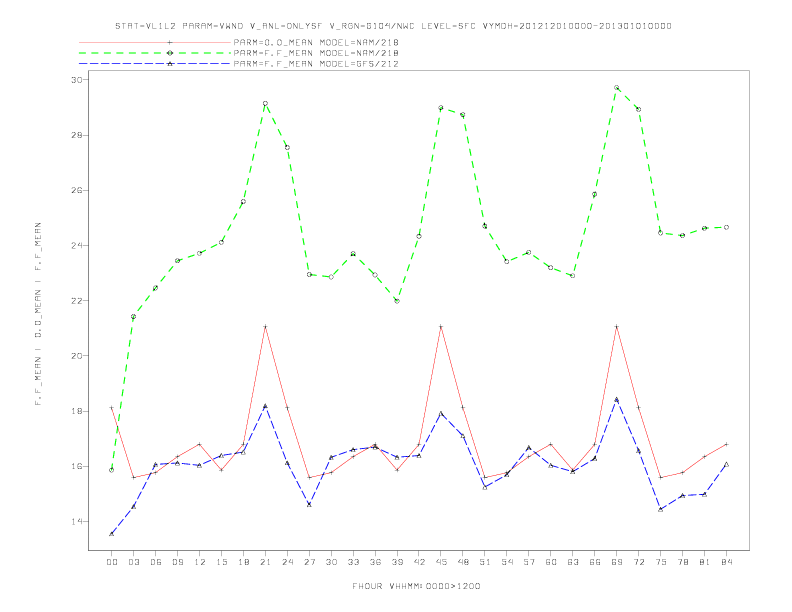Click y-axis tick label 26
The height and width of the screenshot is (612, 792).
pos(77,190)
